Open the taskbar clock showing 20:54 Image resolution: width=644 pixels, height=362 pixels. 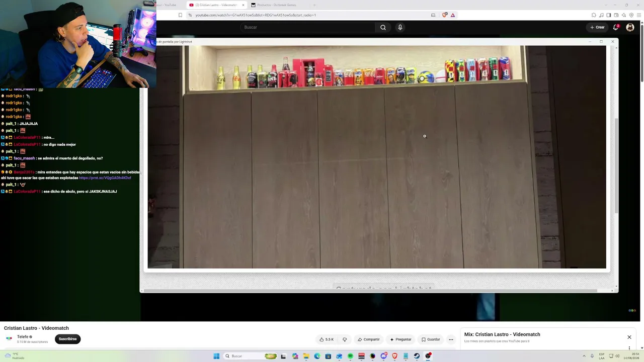pos(631,356)
